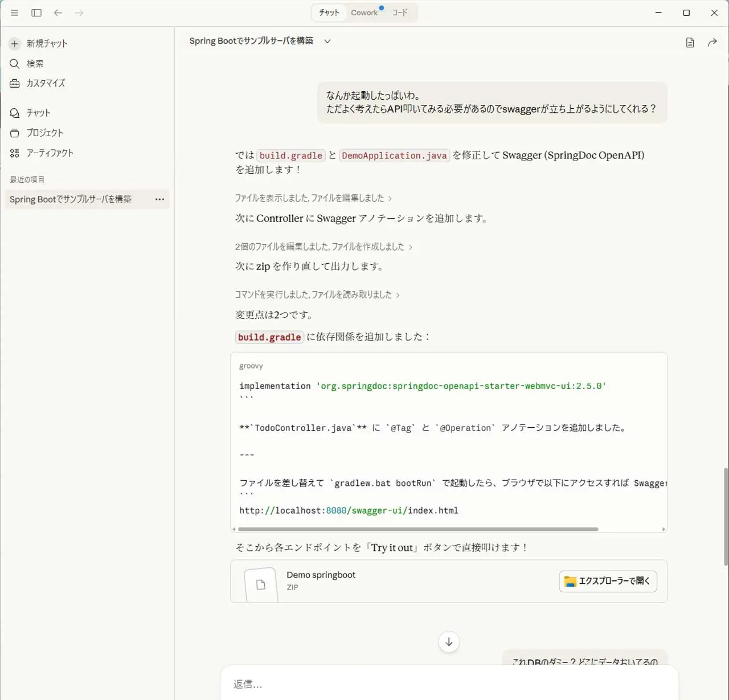Image resolution: width=729 pixels, height=700 pixels.
Task: Click the share arrow icon
Action: coord(712,43)
